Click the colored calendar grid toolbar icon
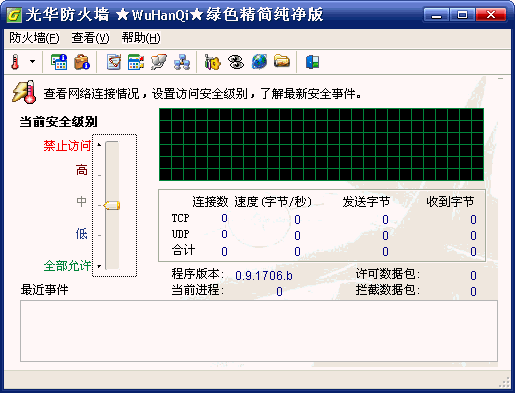This screenshot has height=393, width=515. tap(136, 62)
